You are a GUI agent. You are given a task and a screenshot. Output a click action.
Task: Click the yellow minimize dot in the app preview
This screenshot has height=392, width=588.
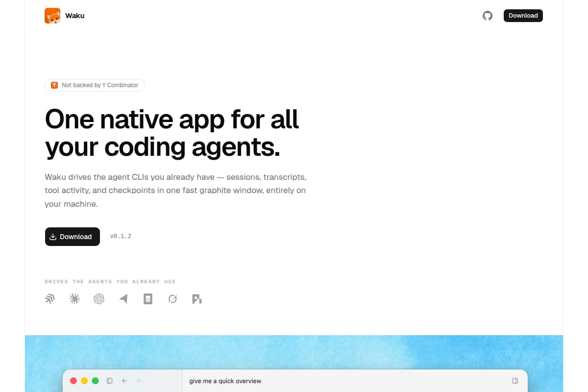84,381
